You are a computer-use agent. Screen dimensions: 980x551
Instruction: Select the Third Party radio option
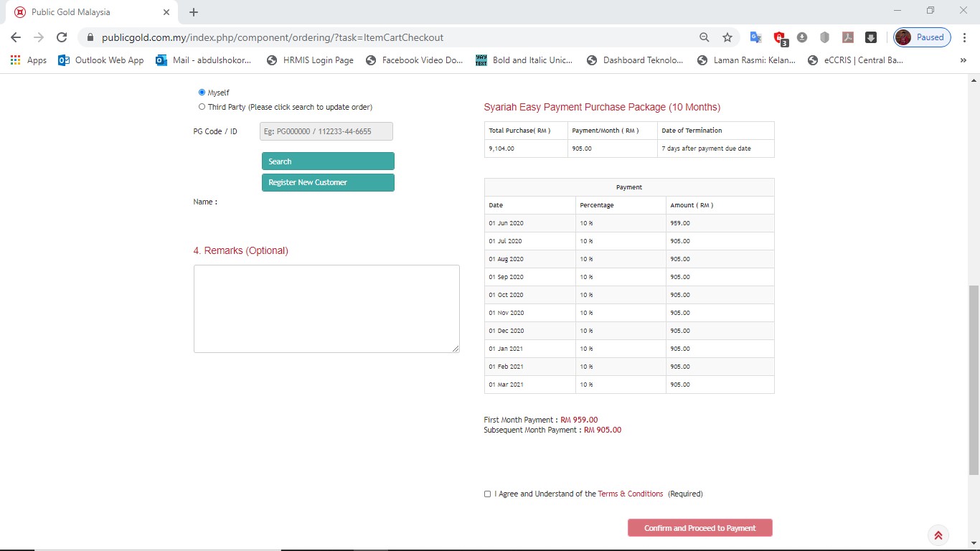[202, 107]
